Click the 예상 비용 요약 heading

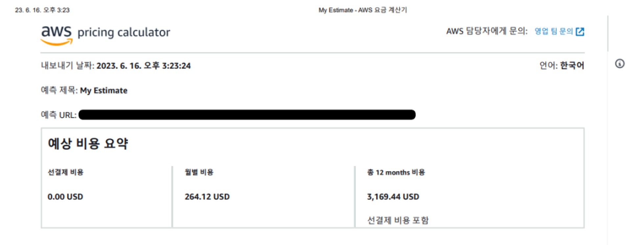[x=88, y=144]
